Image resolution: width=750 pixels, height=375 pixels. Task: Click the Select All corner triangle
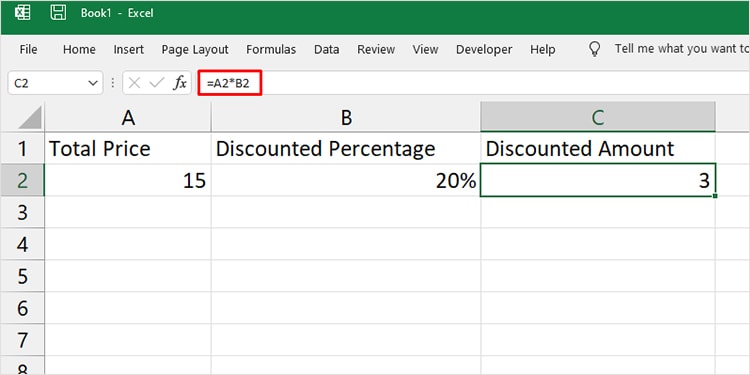[30, 118]
